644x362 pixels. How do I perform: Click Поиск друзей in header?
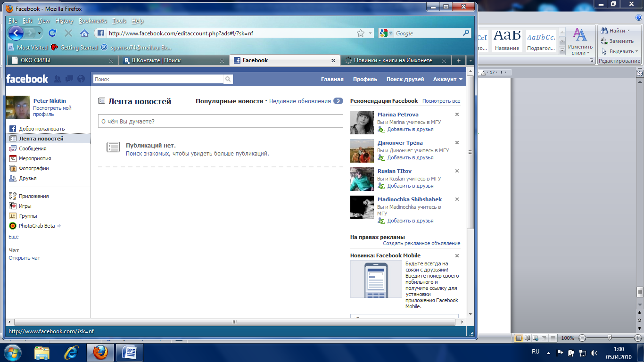click(405, 79)
